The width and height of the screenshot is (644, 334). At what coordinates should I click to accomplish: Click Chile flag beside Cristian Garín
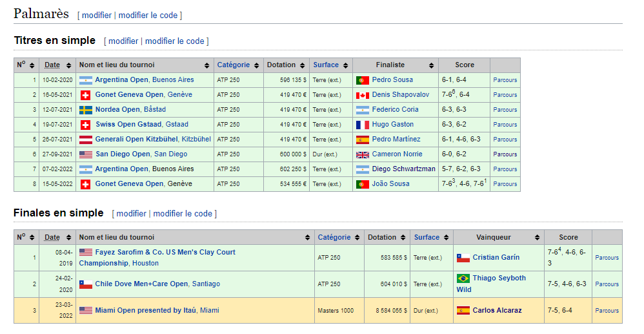pos(463,258)
